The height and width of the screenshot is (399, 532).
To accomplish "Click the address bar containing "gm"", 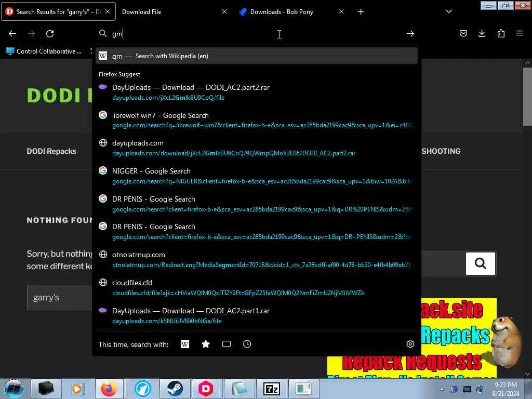I will click(x=256, y=34).
